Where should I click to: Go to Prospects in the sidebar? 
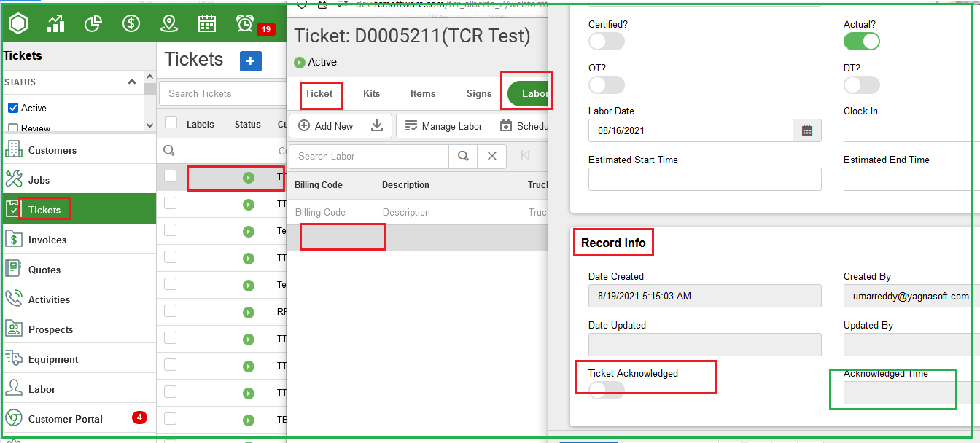tap(78, 329)
